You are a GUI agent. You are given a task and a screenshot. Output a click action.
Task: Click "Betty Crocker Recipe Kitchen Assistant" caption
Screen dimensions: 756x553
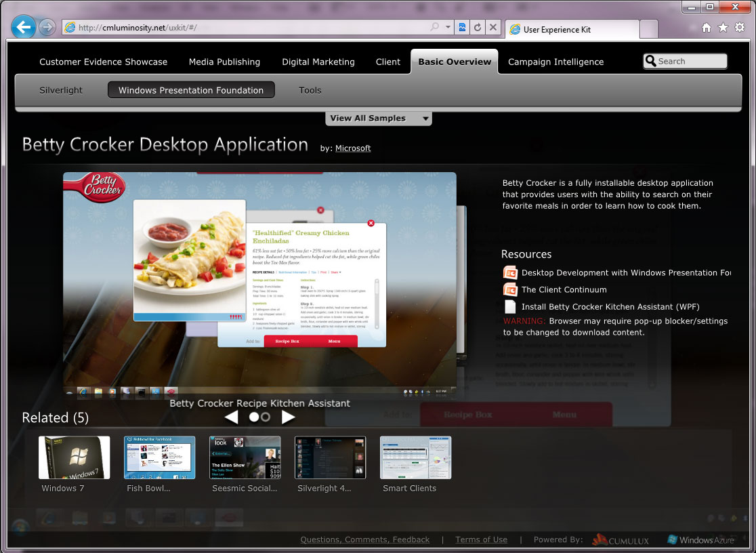(x=260, y=403)
